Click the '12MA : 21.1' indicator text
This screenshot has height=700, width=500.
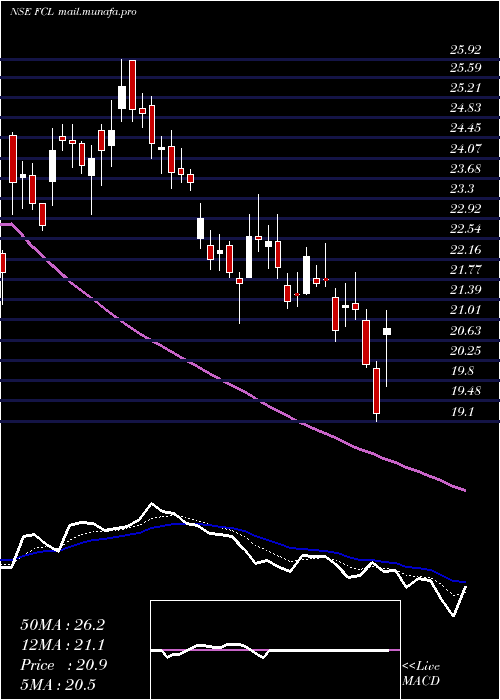tap(62, 645)
